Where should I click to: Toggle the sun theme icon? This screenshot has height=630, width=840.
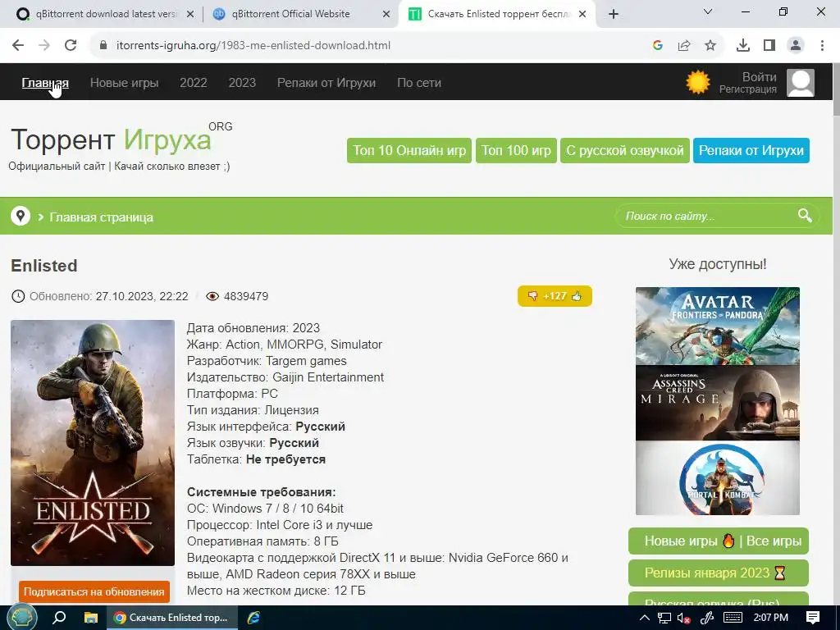pos(698,83)
